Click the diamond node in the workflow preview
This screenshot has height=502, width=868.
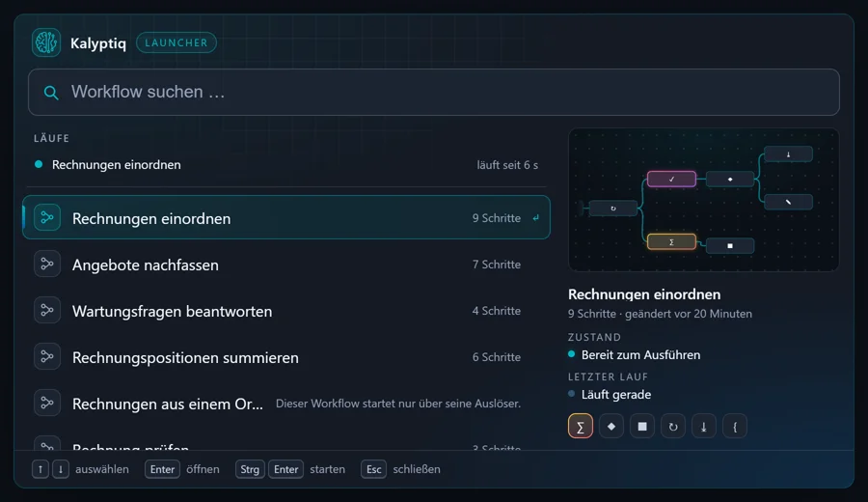(730, 179)
